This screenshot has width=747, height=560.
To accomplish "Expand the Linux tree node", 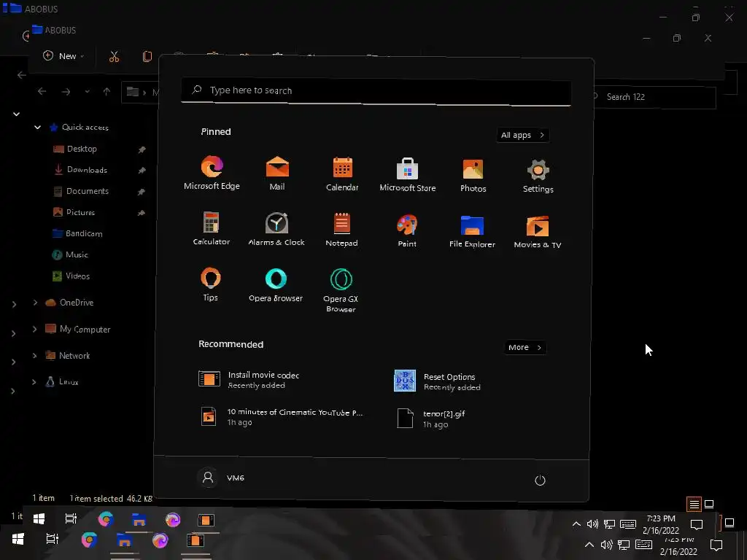I will (x=34, y=381).
